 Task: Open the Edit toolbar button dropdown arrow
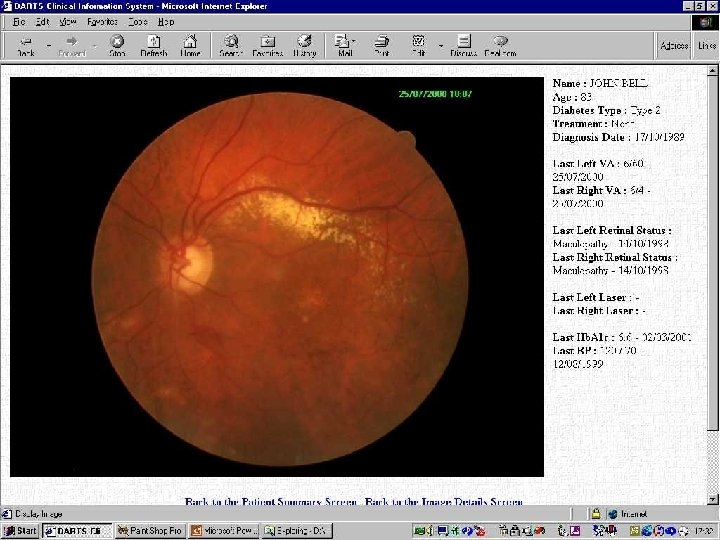(x=440, y=44)
